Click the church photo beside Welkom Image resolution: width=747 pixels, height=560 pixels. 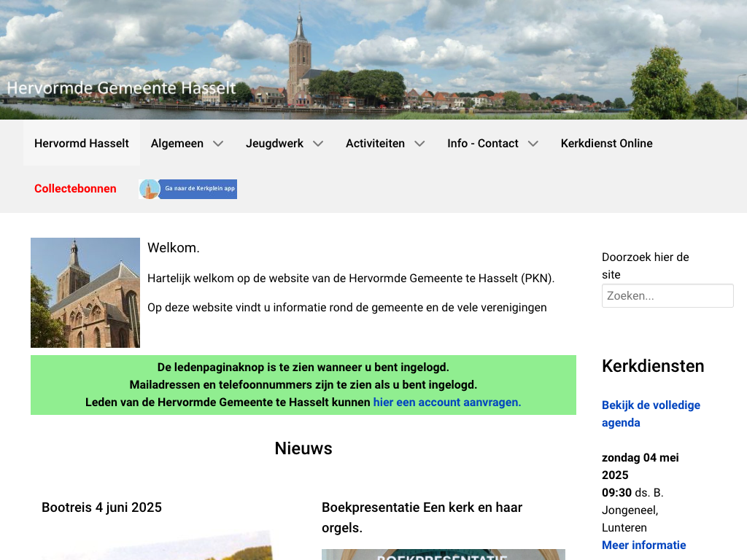[85, 292]
